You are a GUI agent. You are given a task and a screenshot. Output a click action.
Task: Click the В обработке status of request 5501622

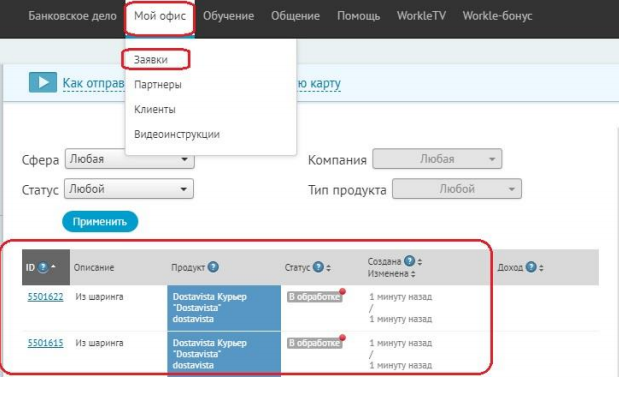[314, 297]
